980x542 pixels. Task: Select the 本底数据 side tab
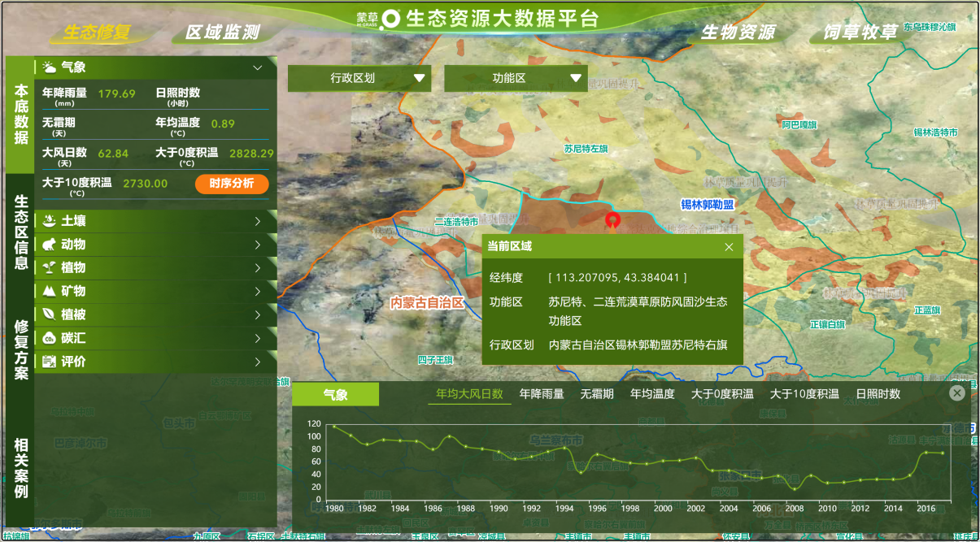[20, 115]
